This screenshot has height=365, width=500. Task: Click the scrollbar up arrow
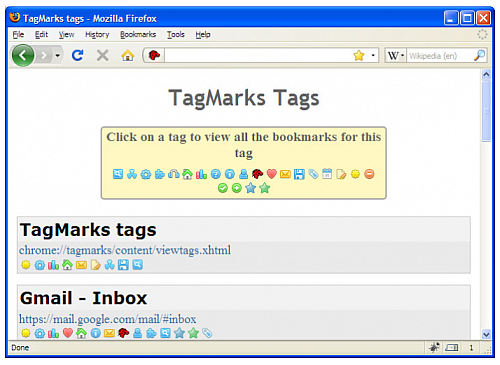point(486,74)
